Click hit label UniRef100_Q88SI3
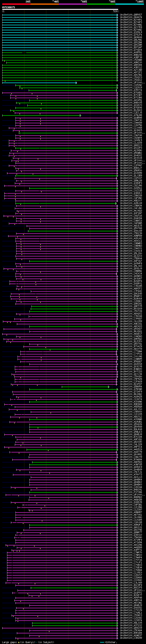The width and height of the screenshot is (146, 644). coord(131,145)
